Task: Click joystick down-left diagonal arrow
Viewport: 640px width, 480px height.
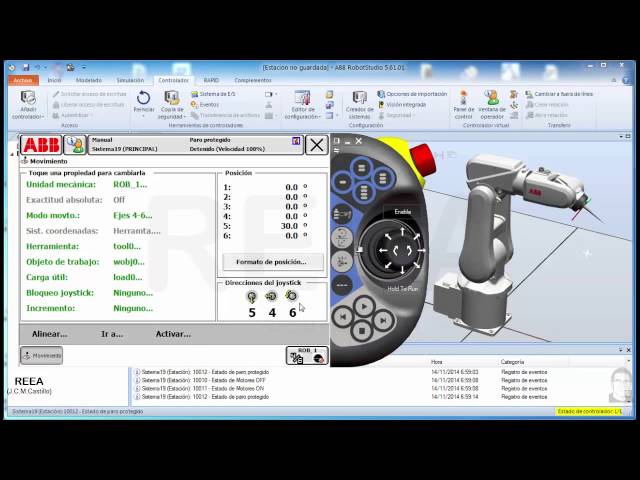Action: point(388,265)
